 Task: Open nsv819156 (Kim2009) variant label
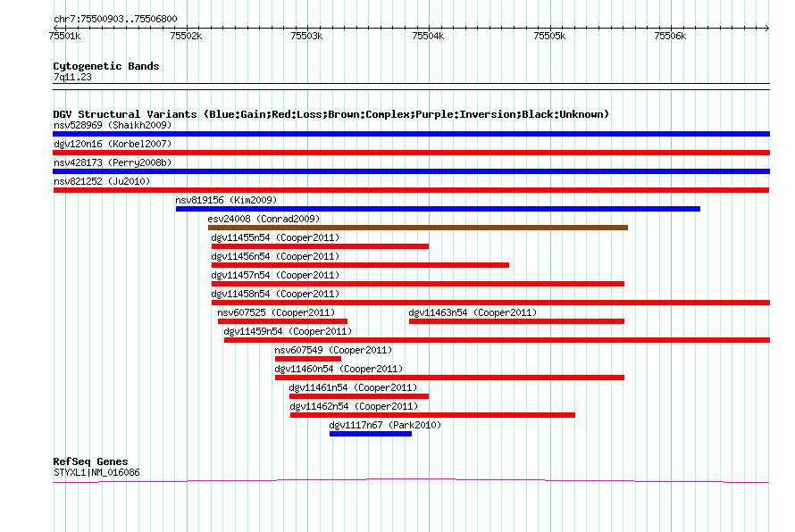click(226, 200)
